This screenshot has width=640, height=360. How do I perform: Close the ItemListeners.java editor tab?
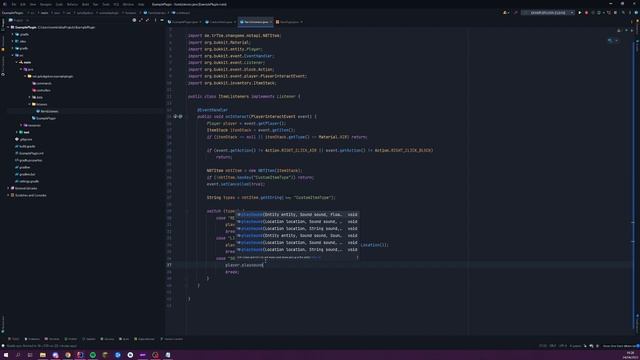[x=271, y=22]
